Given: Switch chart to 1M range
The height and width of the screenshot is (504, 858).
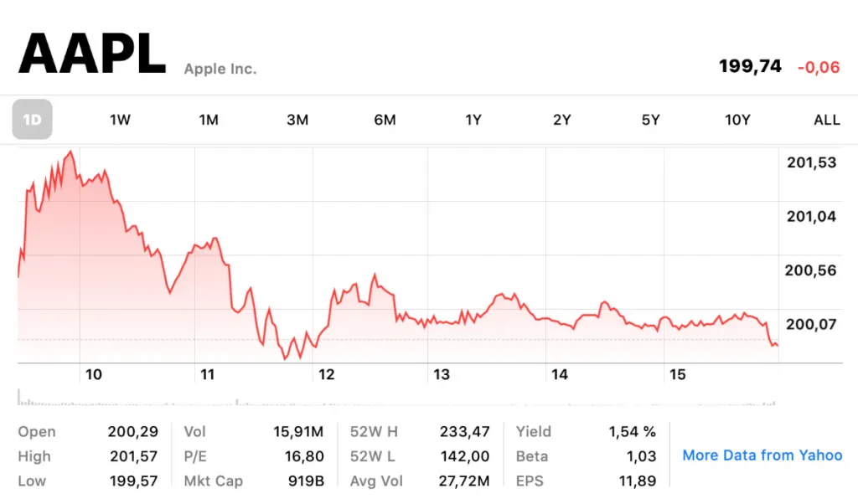Looking at the screenshot, I should [209, 120].
